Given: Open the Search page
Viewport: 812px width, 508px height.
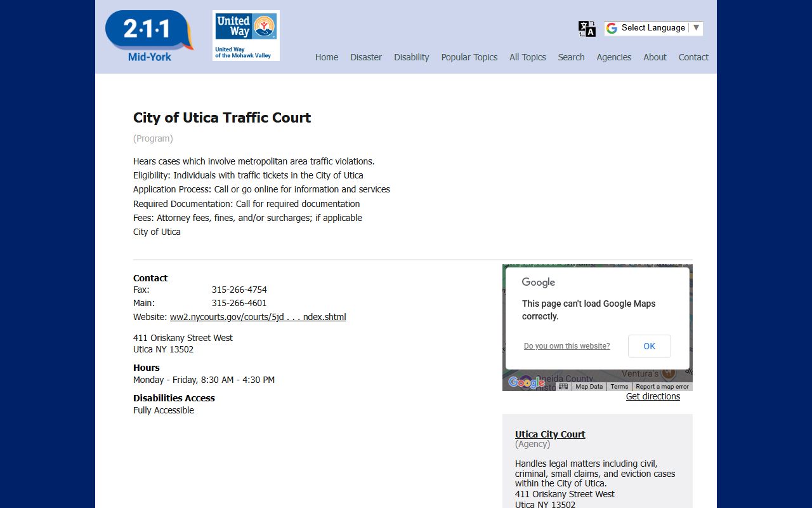Looking at the screenshot, I should point(571,57).
